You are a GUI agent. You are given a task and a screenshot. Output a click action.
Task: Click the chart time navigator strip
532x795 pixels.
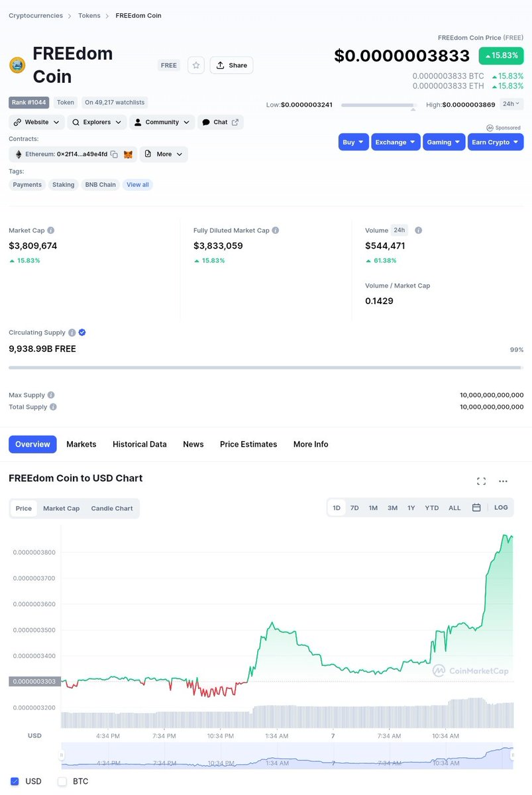(x=288, y=756)
